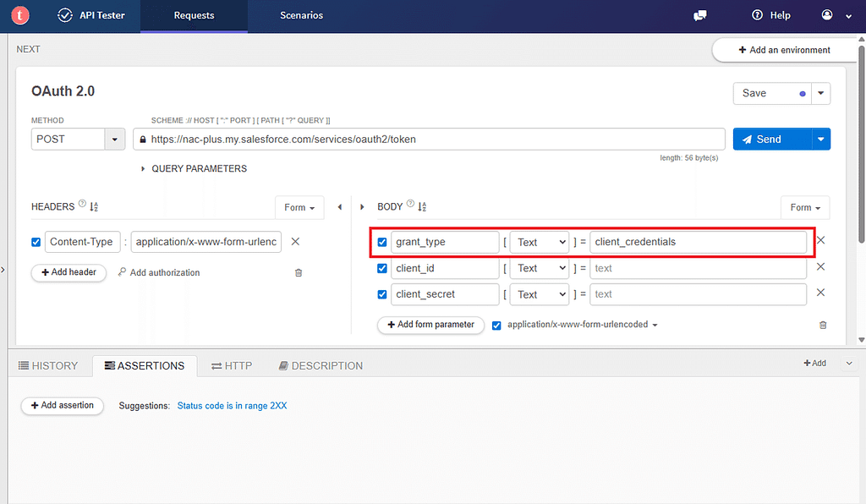Click the Content-Type header value field

206,242
